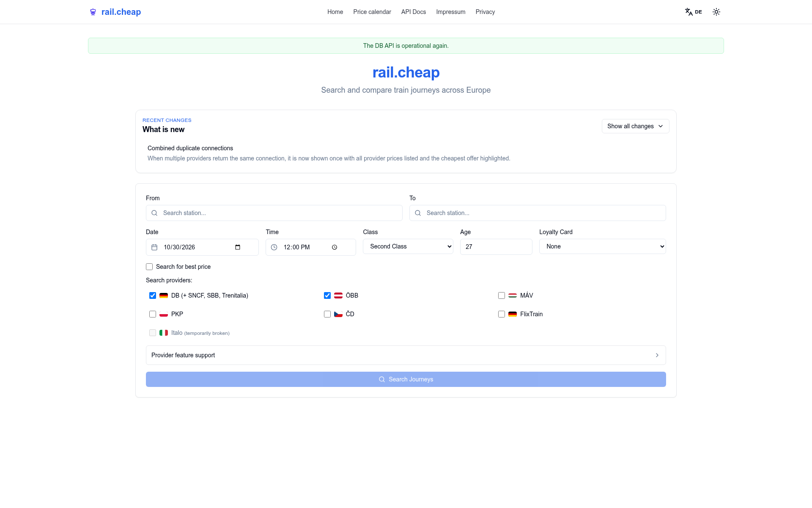Enable the MÁV provider checkbox
The image size is (812, 508).
pos(502,295)
